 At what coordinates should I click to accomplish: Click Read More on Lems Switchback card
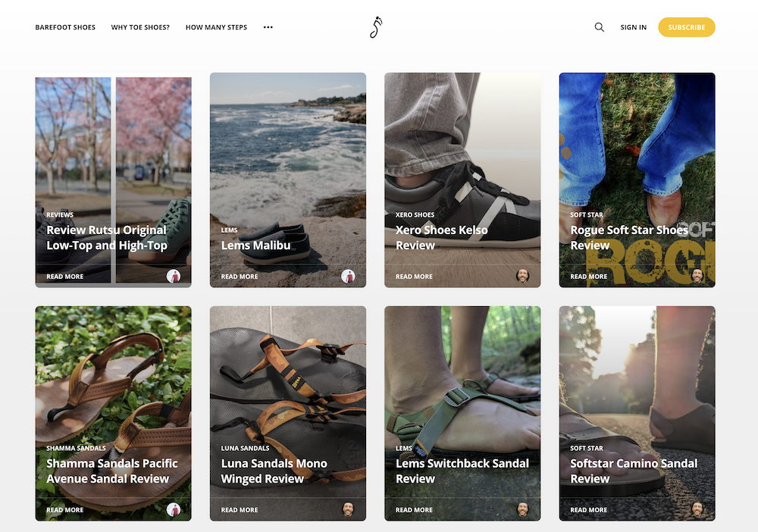[x=414, y=510]
